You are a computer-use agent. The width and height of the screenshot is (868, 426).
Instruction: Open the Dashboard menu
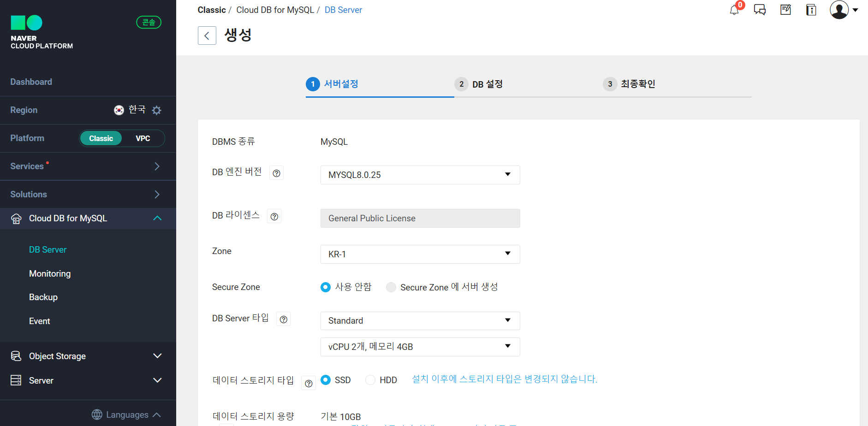(31, 82)
